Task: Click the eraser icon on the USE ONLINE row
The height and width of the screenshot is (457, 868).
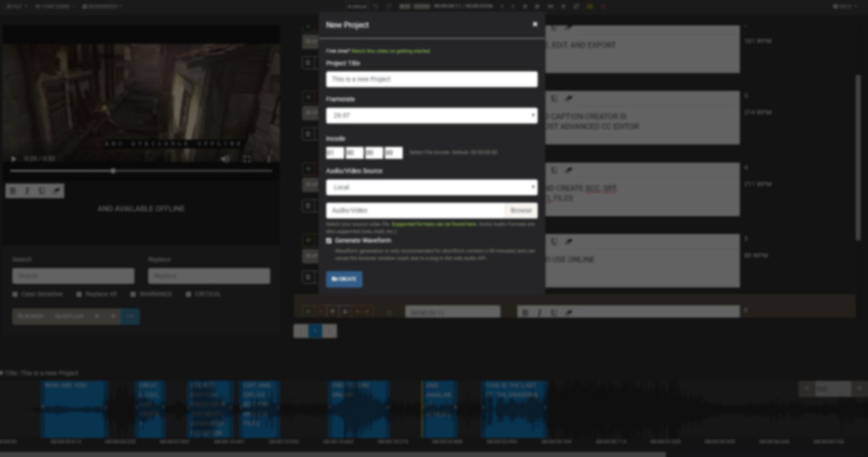Action: pos(568,242)
